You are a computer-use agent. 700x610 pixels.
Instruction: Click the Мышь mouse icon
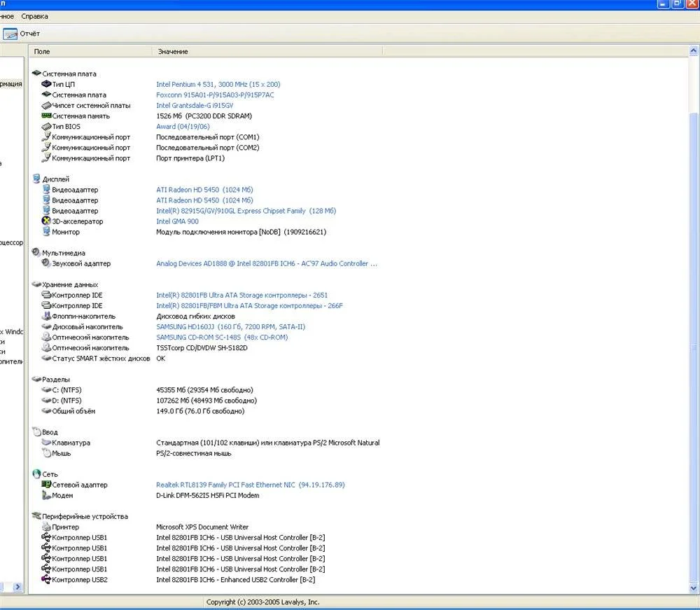pos(46,453)
